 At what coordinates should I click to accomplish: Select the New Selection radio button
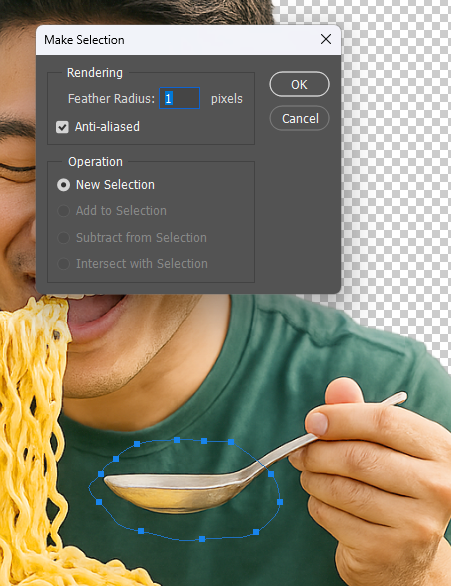(x=64, y=185)
